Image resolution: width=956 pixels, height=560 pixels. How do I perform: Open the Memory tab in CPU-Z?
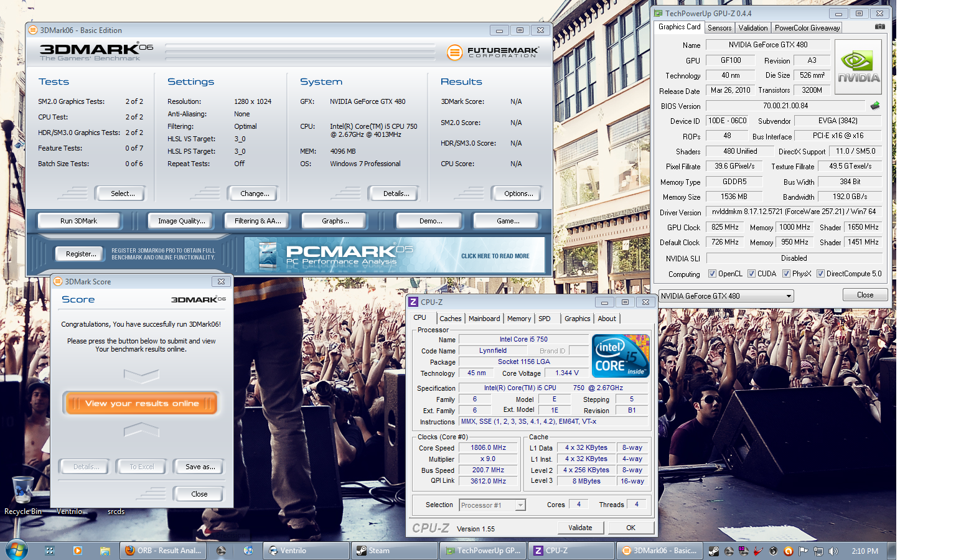(x=519, y=319)
